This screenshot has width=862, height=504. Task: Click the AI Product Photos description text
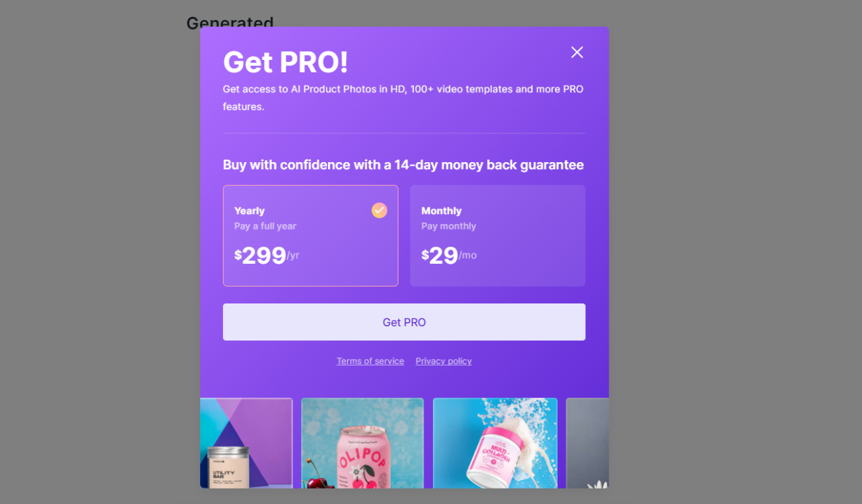pos(403,98)
